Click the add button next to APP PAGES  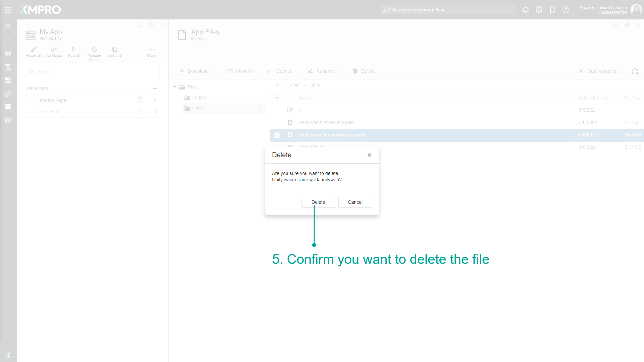click(155, 88)
